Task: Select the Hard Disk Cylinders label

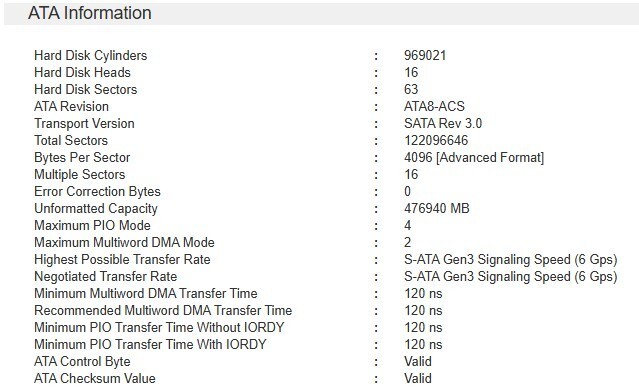Action: click(x=90, y=55)
